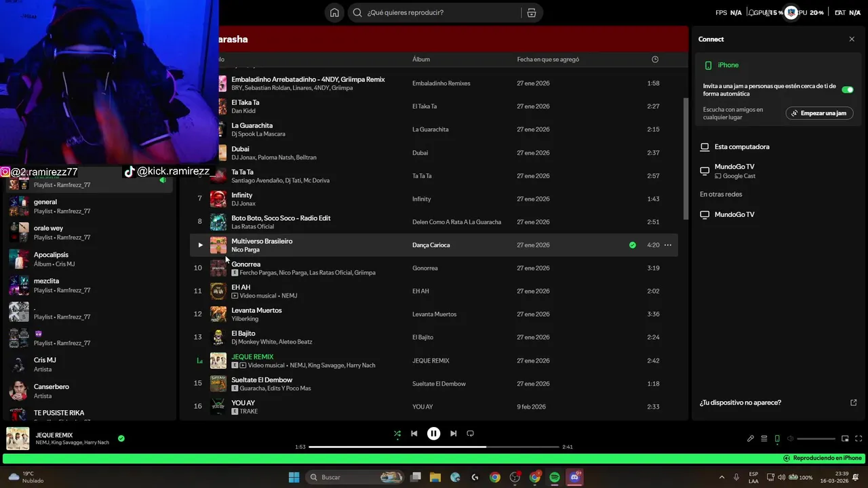
Task: Open Discord taskbar icon
Action: click(575, 477)
